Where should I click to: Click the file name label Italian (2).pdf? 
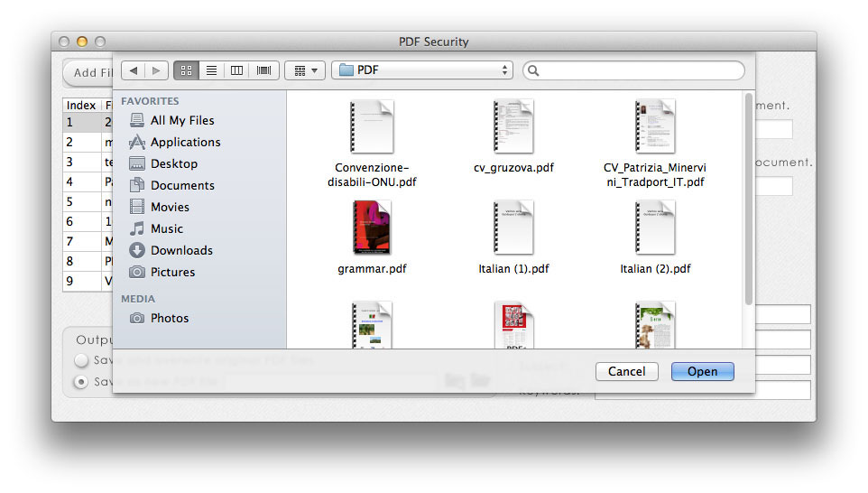coord(655,269)
